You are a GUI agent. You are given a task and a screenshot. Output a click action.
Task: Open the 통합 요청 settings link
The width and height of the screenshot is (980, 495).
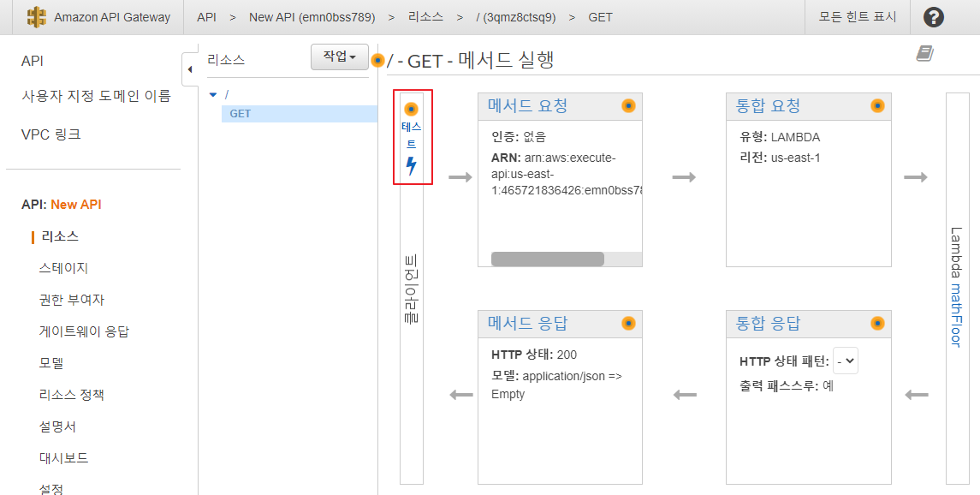point(768,105)
